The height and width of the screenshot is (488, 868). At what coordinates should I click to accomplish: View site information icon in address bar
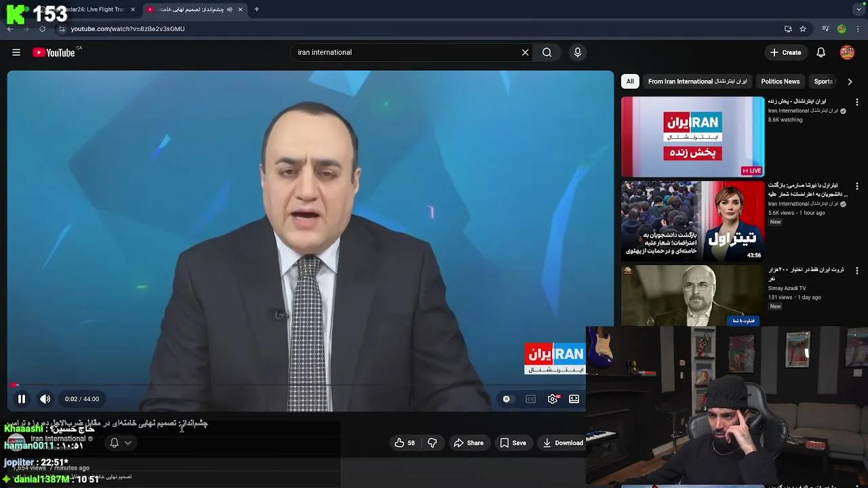click(x=62, y=29)
